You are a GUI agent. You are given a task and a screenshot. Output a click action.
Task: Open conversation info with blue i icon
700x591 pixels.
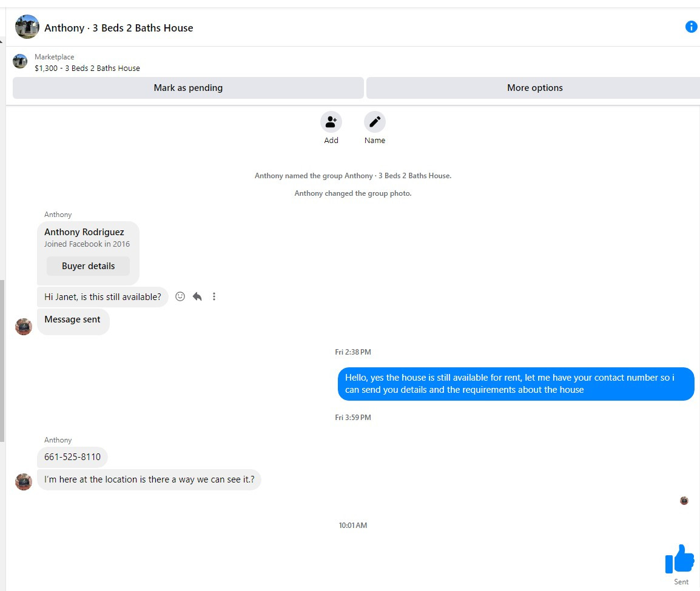click(x=691, y=27)
